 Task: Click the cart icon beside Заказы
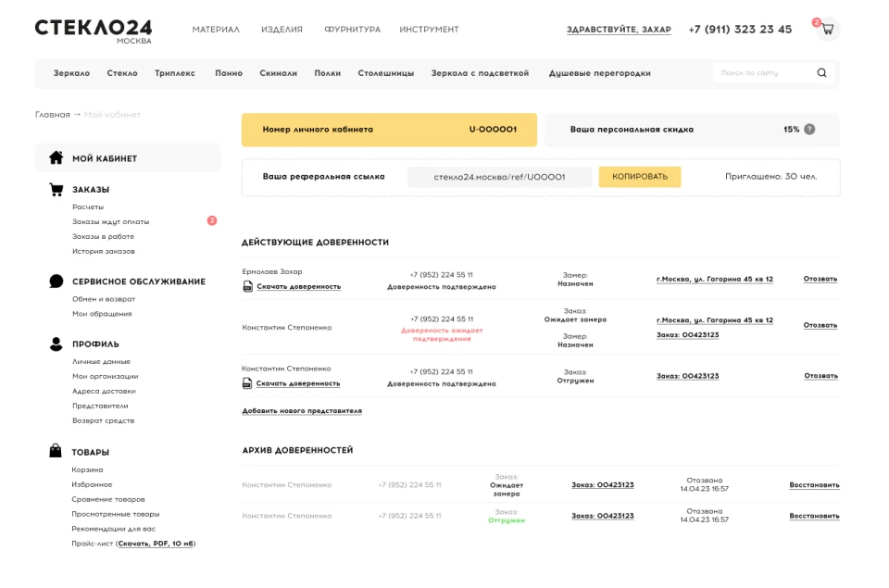[56, 190]
